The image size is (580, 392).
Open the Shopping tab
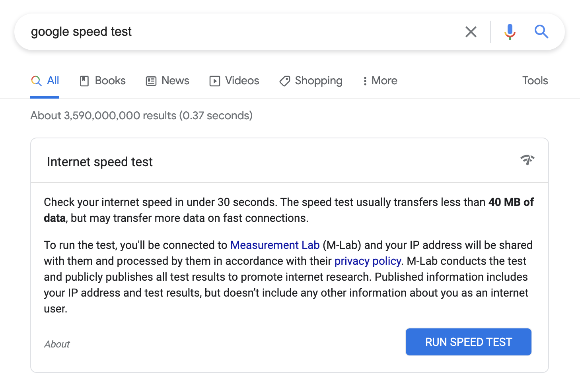tap(311, 81)
